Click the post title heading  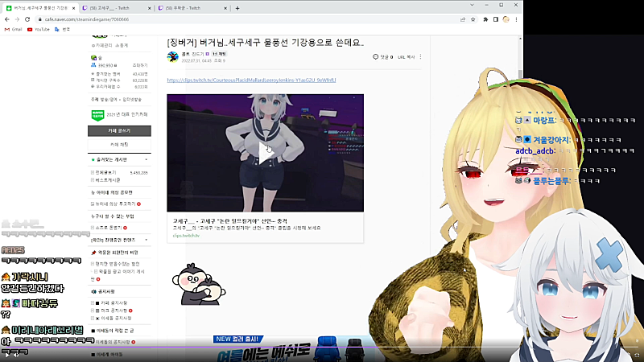tap(266, 43)
